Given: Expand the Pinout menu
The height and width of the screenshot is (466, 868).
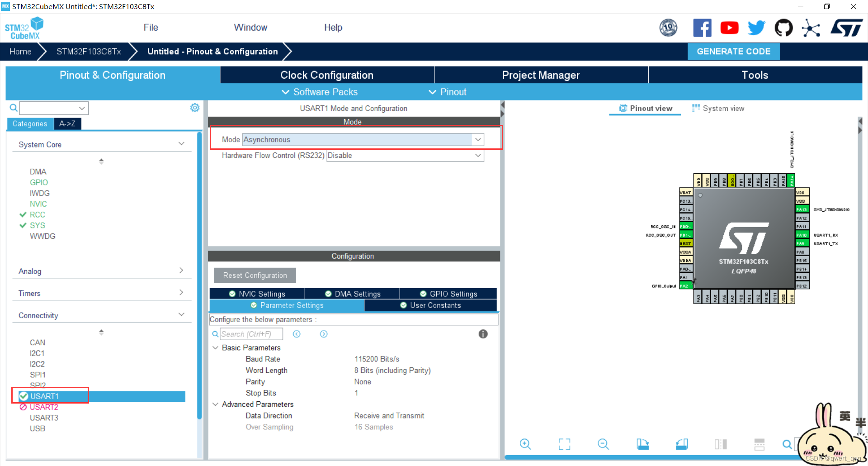Looking at the screenshot, I should point(448,92).
